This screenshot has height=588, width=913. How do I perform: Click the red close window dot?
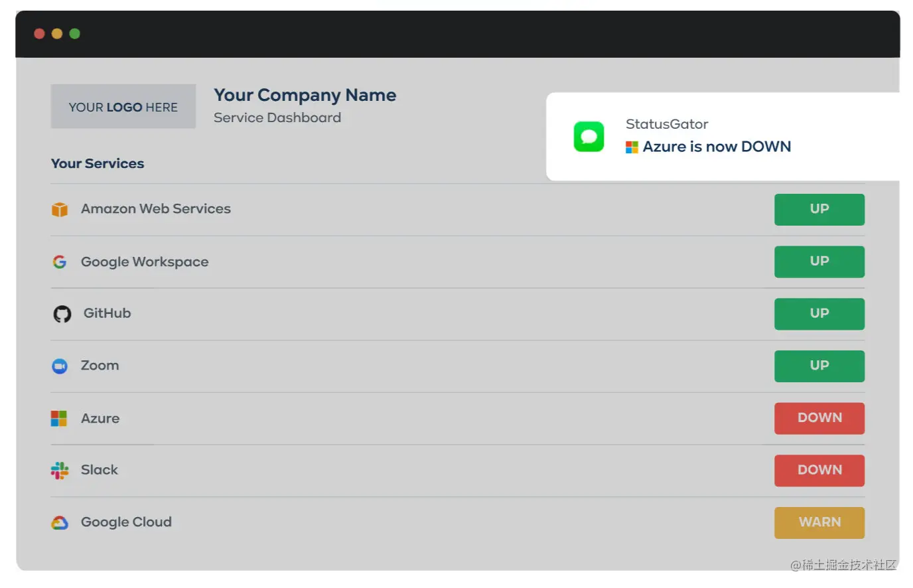pos(39,34)
